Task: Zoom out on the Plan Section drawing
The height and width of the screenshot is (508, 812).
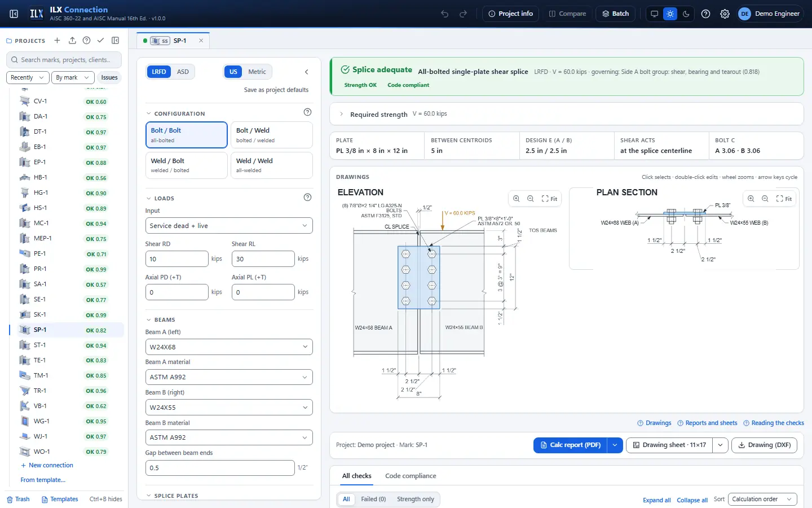Action: [765, 199]
